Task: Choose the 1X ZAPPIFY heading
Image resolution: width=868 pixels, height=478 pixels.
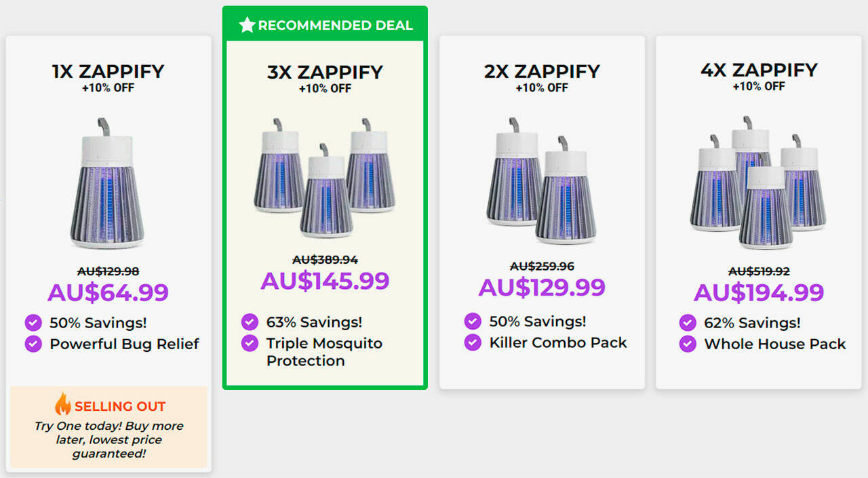Action: (x=108, y=71)
